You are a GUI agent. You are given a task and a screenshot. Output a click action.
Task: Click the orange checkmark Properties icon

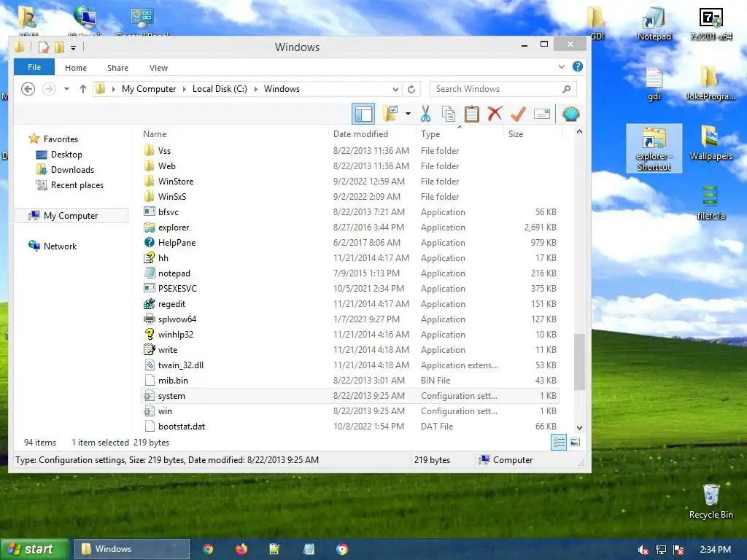pos(518,114)
